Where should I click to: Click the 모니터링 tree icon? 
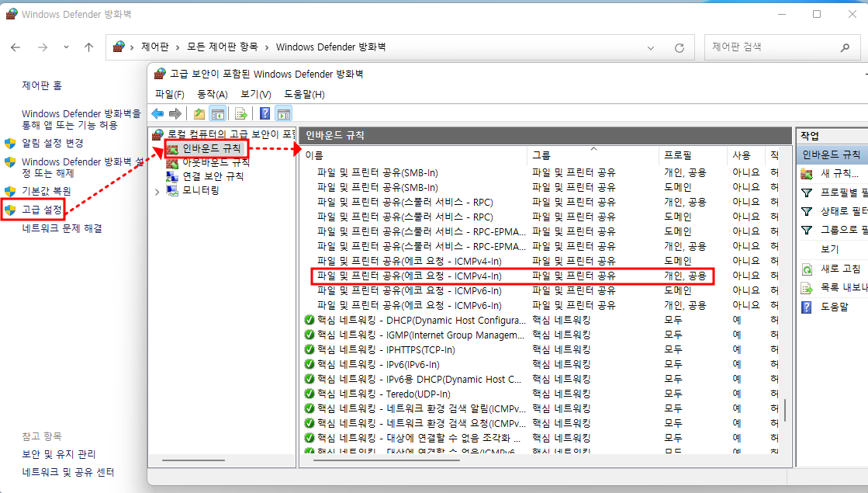click(172, 190)
